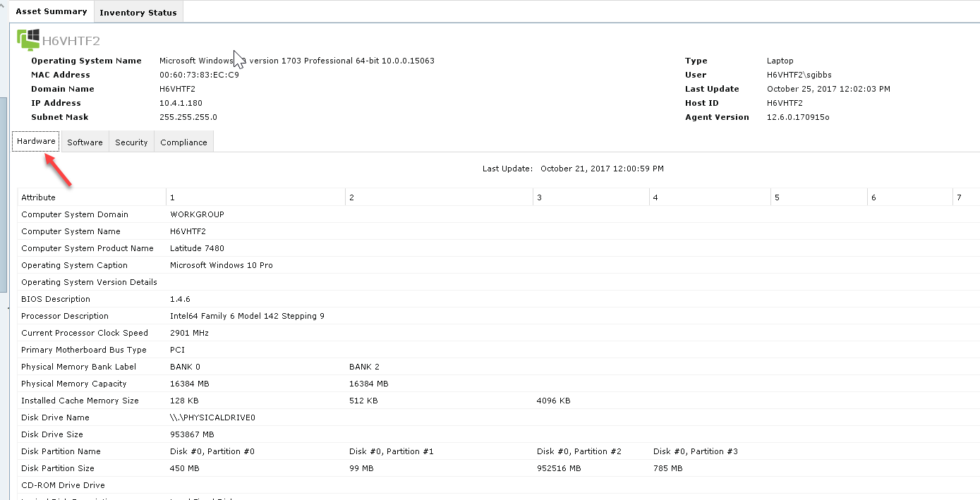
Task: Click Latitude 7480 product name
Action: click(x=197, y=248)
